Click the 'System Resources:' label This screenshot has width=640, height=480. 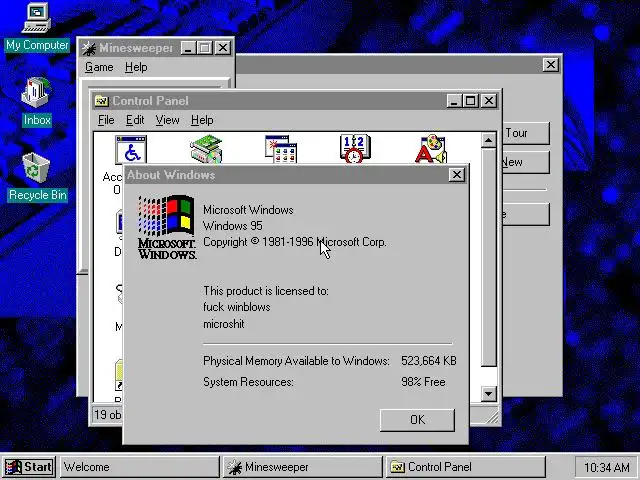coord(248,382)
